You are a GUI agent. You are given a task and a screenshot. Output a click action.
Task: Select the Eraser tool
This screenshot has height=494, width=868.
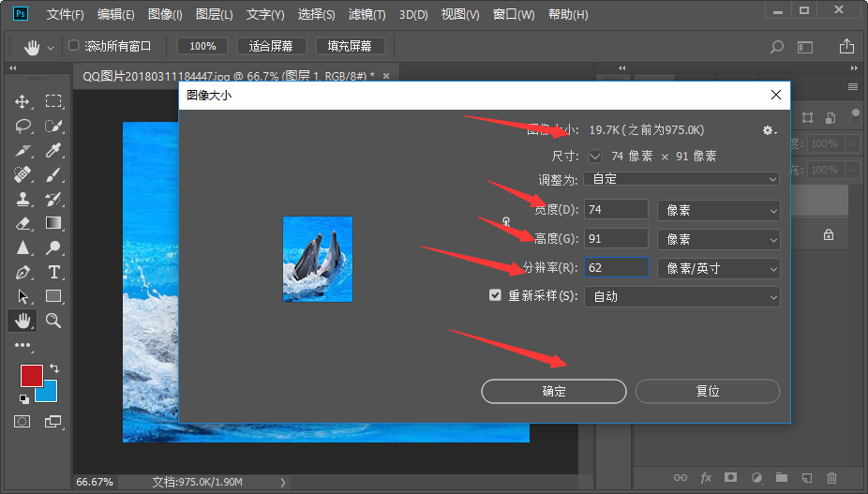click(22, 223)
